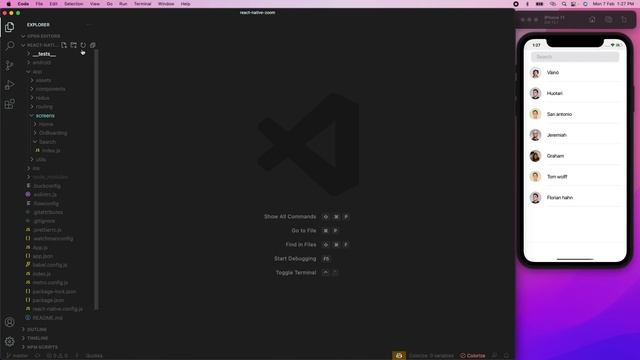Click the date and time in menu bar
The width and height of the screenshot is (640, 360).
(613, 4)
